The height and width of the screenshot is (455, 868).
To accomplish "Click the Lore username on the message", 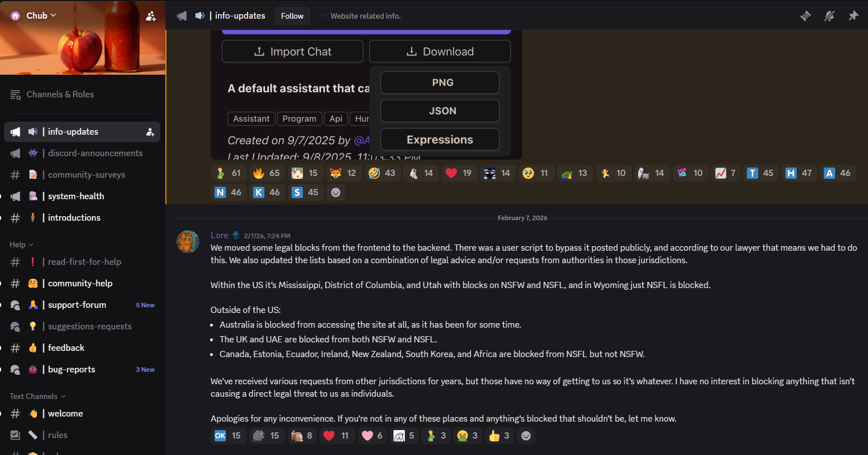I will click(x=220, y=235).
